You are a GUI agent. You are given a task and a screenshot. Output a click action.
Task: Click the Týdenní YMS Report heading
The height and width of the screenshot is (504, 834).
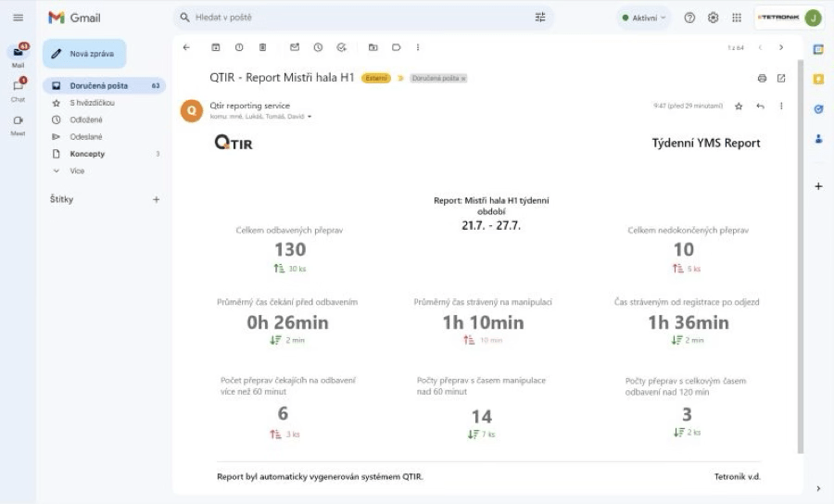click(706, 143)
